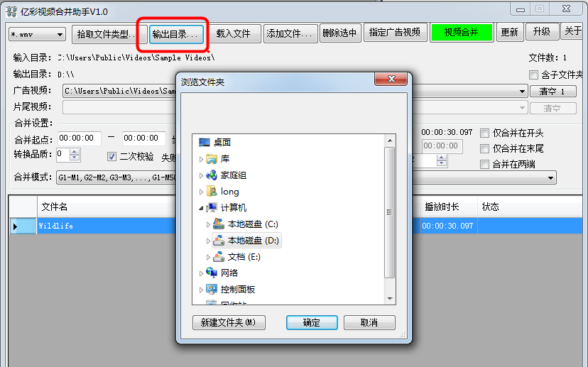Expand the 本地磁盘 (D:) tree node
Image resolution: width=588 pixels, height=367 pixels.
pyautogui.click(x=208, y=241)
